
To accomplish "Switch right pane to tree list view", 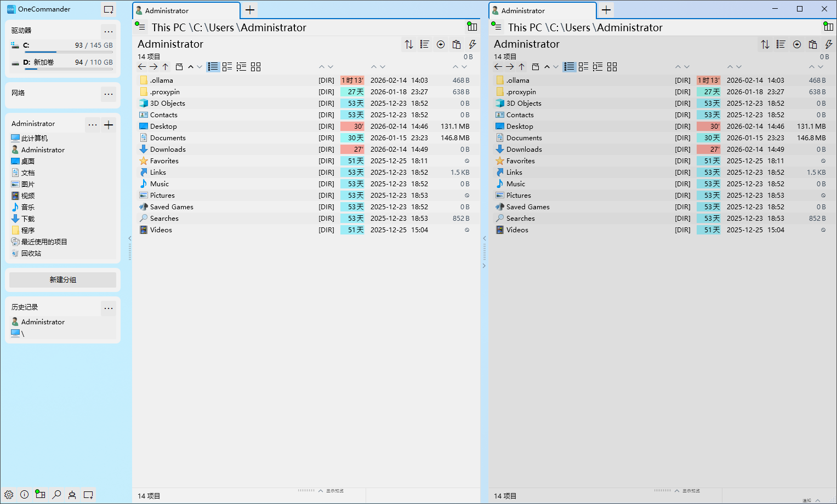I will pyautogui.click(x=598, y=67).
